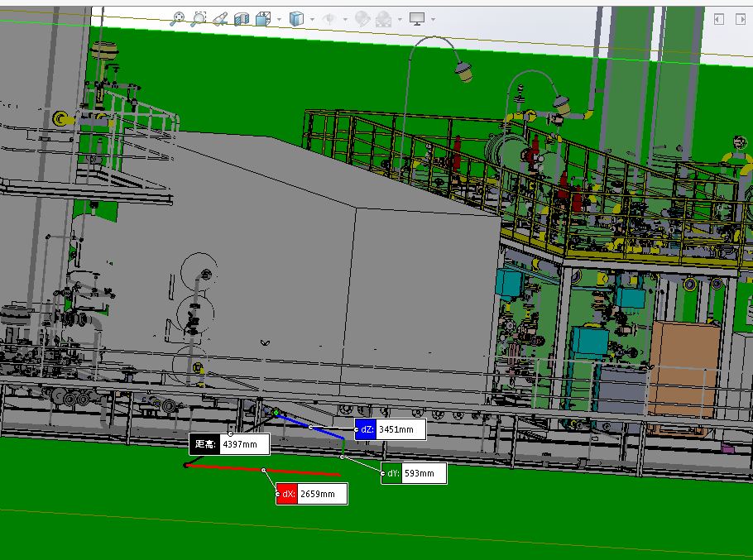Click the Zoom to Fit icon
753x560 pixels.
(177, 18)
